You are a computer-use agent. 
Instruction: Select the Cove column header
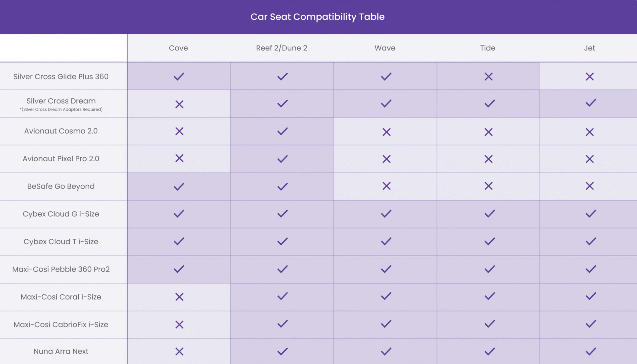click(178, 48)
